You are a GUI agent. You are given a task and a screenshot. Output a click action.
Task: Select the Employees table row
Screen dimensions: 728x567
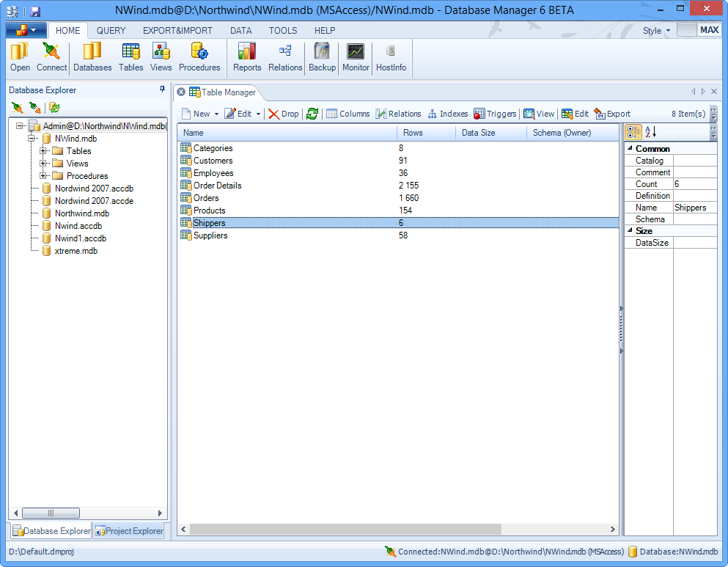click(x=398, y=173)
